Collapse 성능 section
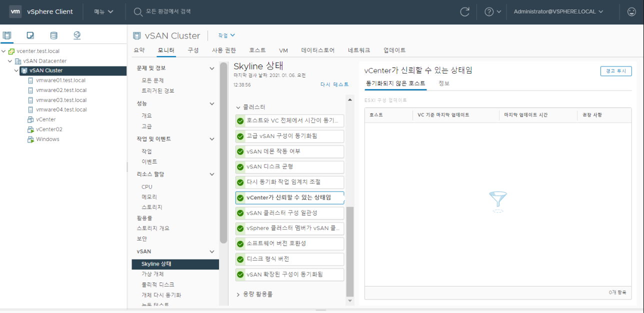644x313 pixels. [x=212, y=103]
